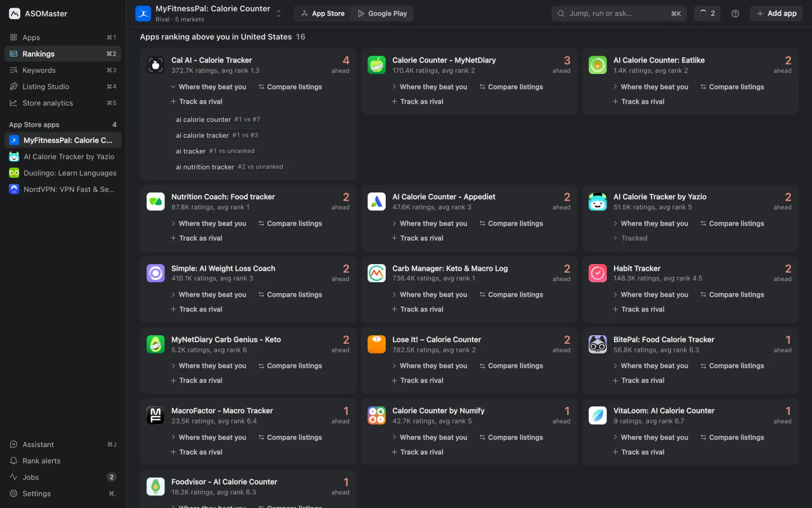Expand Where they beat you for Nutrition Coach
This screenshot has width=812, height=508.
tap(208, 224)
